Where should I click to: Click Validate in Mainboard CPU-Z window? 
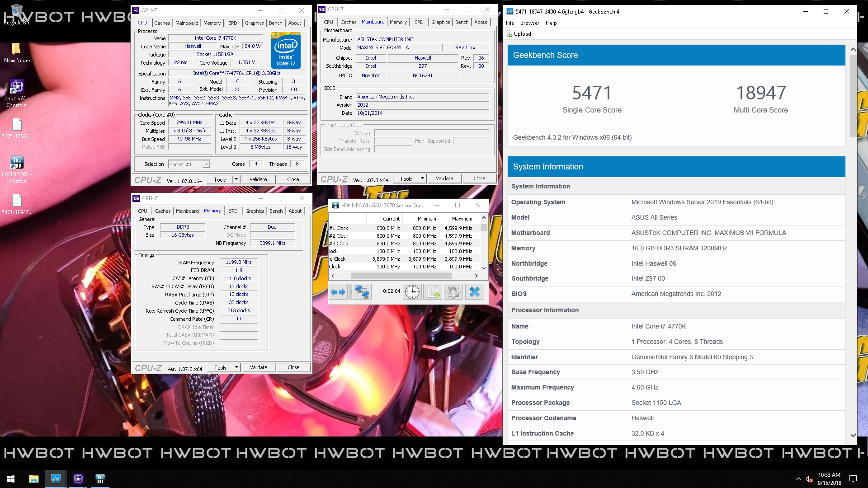[x=444, y=178]
